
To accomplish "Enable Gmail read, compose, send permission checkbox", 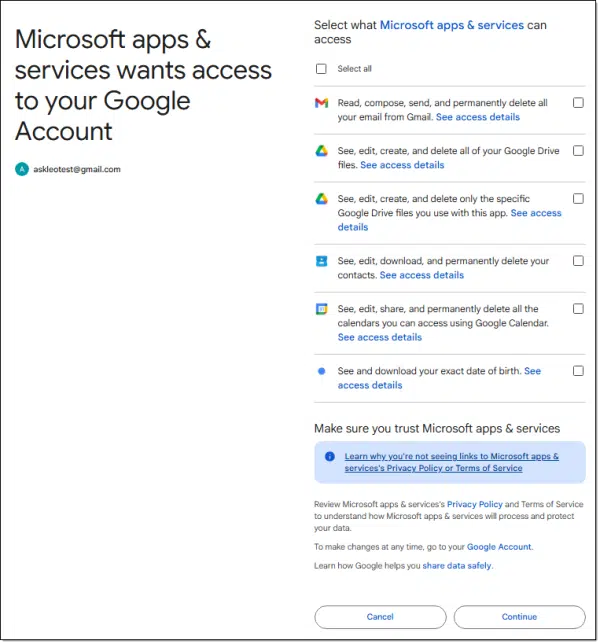I will [578, 103].
